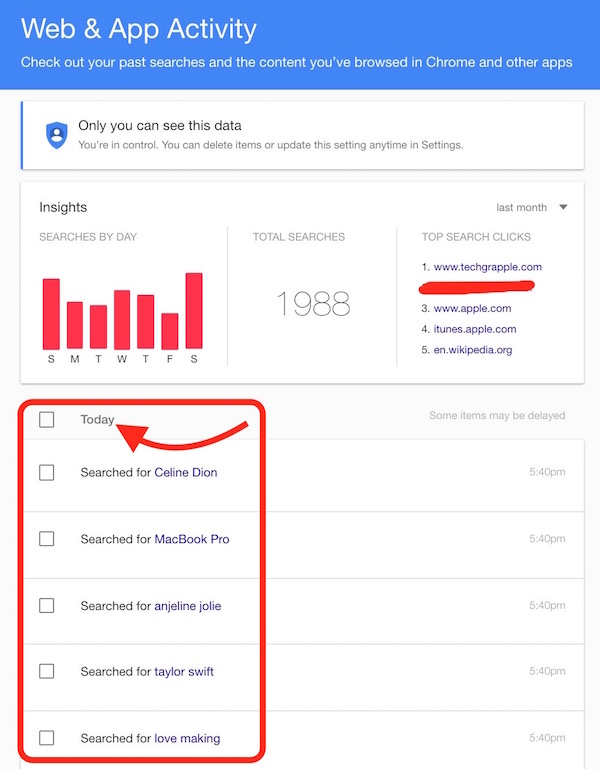Open en.wikipedia.org link

[474, 350]
